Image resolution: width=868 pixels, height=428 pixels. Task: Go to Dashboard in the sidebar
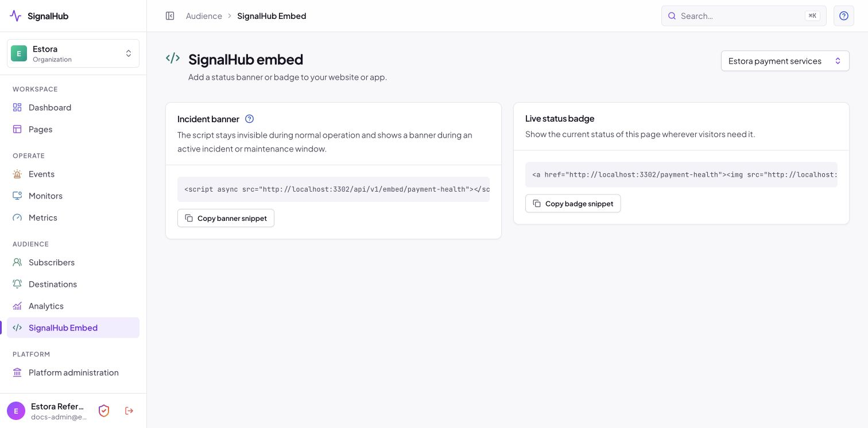click(73, 107)
